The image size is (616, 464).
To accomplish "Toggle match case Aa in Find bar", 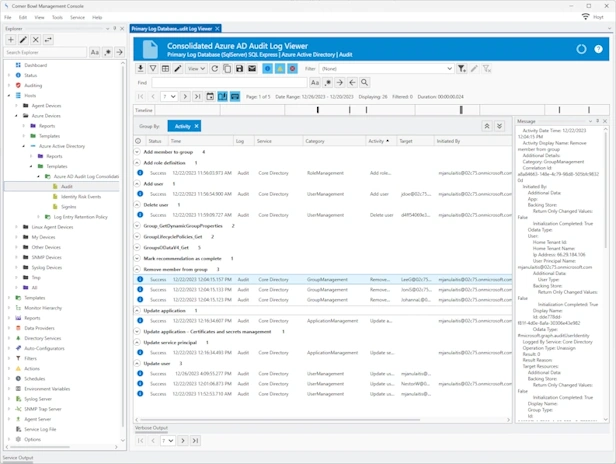I will (315, 83).
